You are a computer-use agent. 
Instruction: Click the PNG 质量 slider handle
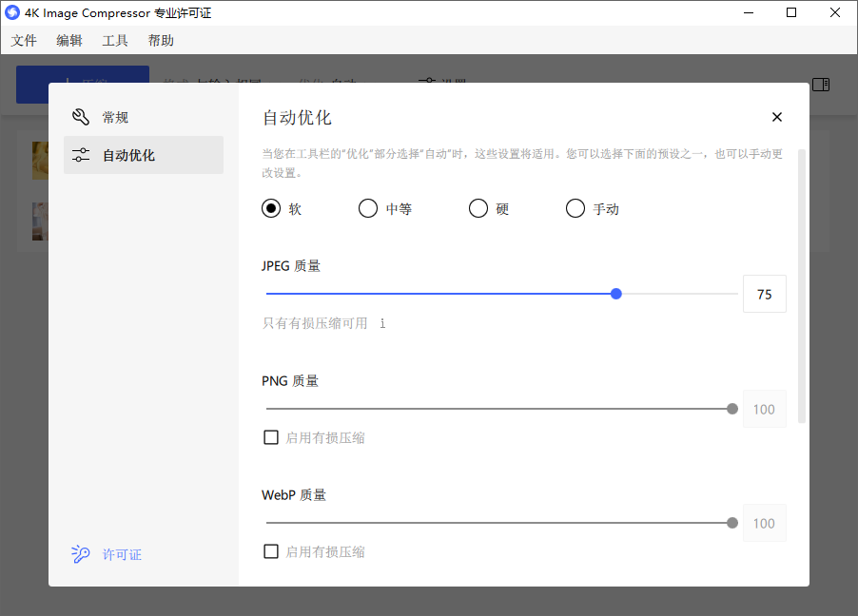[x=732, y=409]
